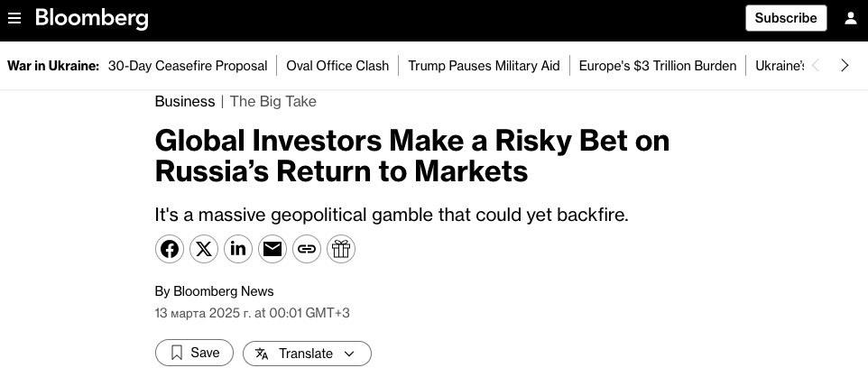The height and width of the screenshot is (377, 868).
Task: Open the 30-Day Ceasefire Proposal topic
Action: click(188, 66)
